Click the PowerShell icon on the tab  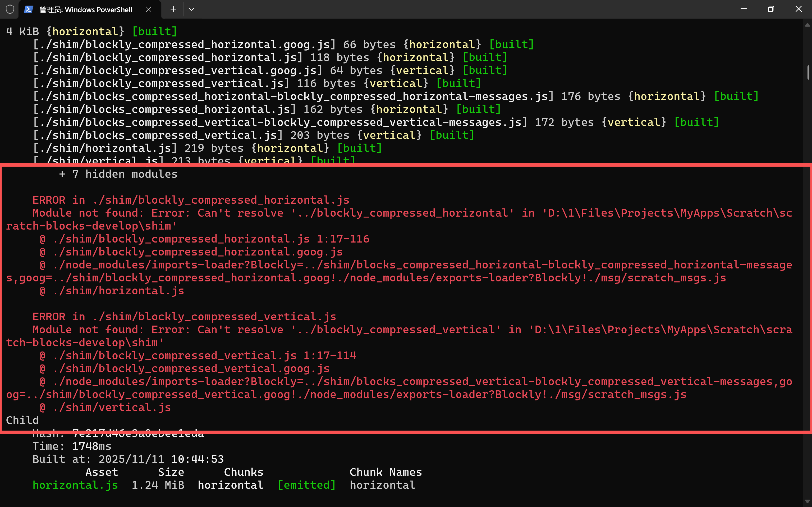coord(29,10)
